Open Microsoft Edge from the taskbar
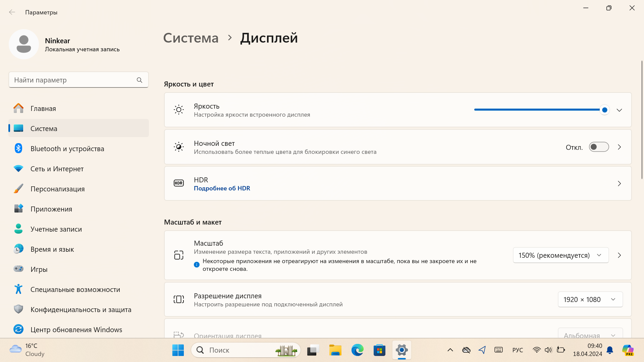 tap(357, 350)
